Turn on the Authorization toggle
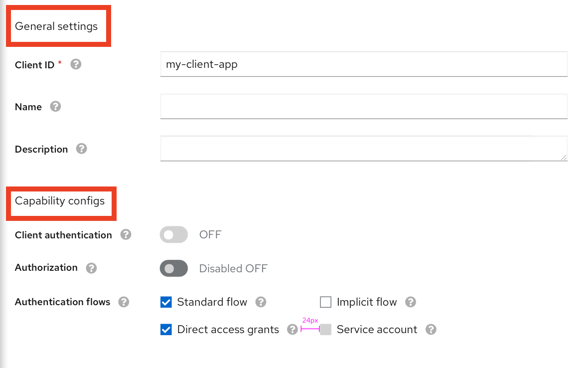The width and height of the screenshot is (588, 368). 173,268
